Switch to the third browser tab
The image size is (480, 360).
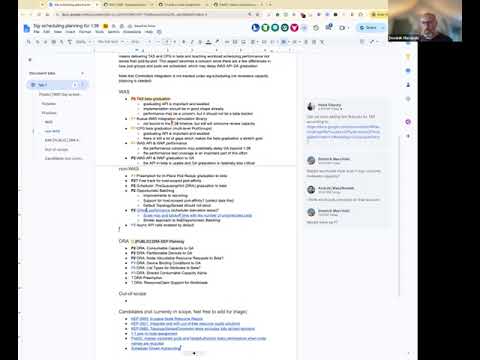182,5
